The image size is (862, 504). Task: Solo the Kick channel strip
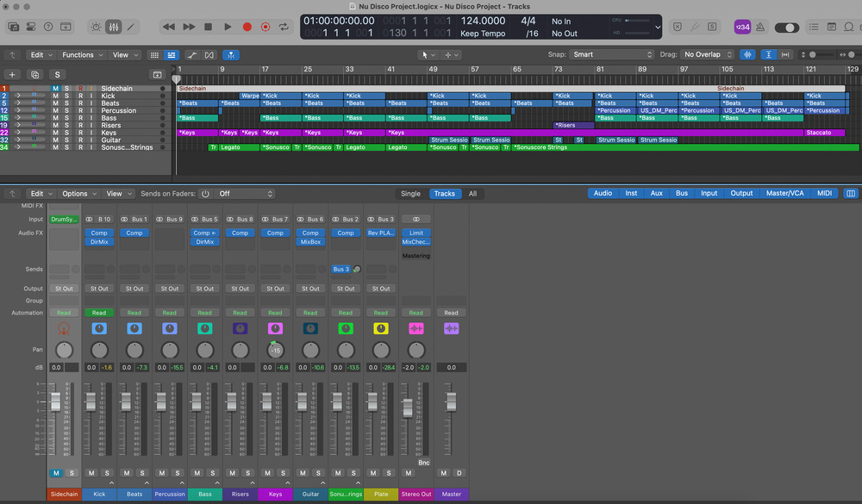click(107, 473)
